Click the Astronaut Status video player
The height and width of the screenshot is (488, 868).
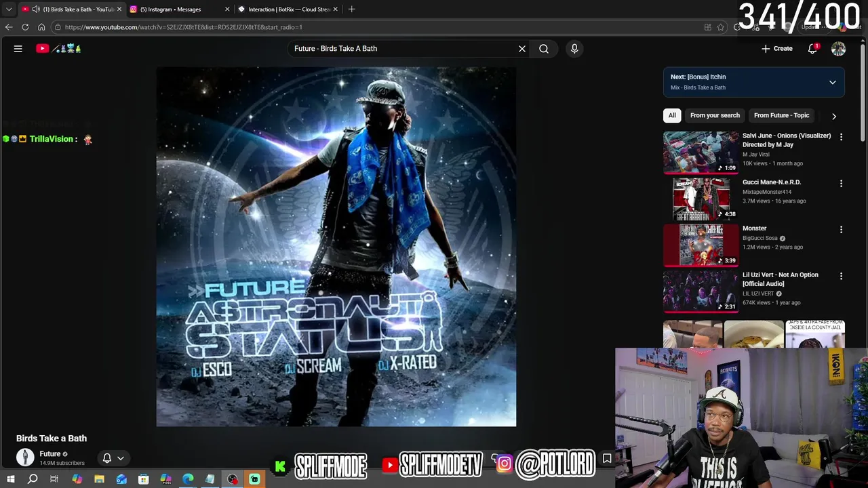[336, 247]
